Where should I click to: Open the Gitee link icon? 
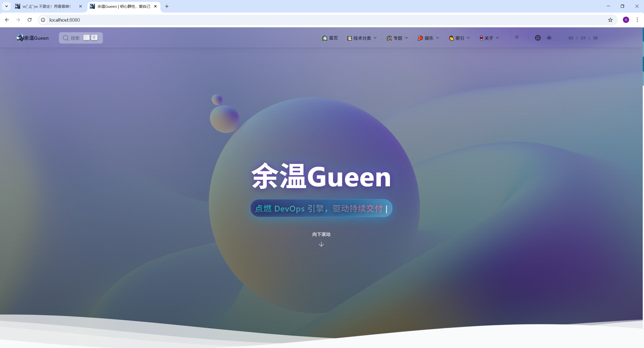pyautogui.click(x=538, y=38)
